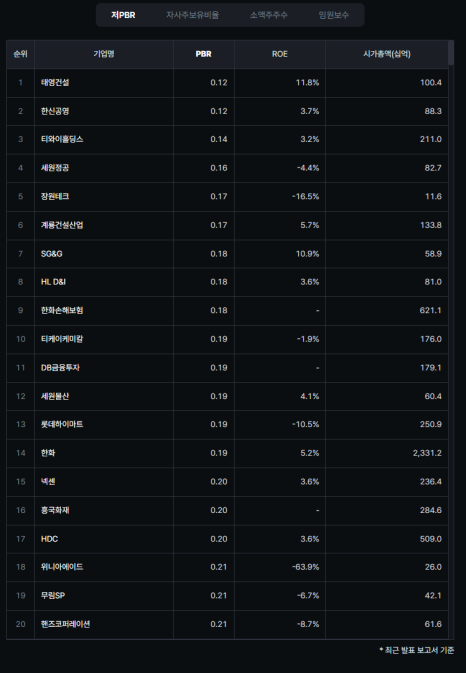Click the 시가총액(십억) column header
The image size is (466, 673).
pos(387,54)
